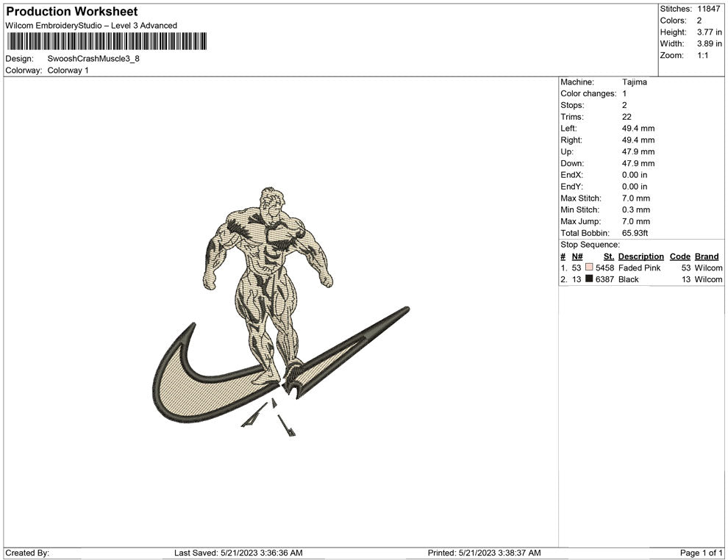Click the 'Description' column header
Image resolution: width=728 pixels, height=560 pixels.
640,256
